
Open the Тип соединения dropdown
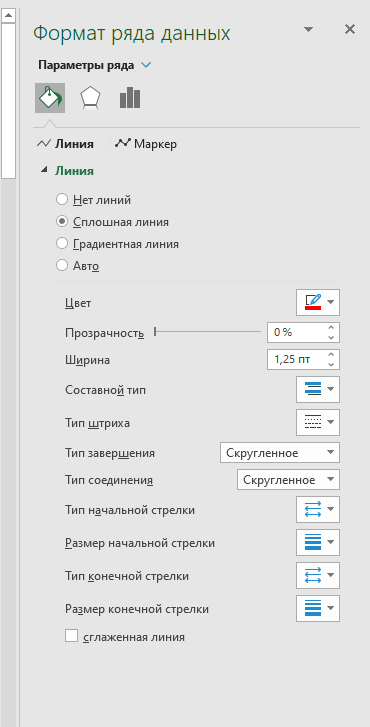click(288, 479)
